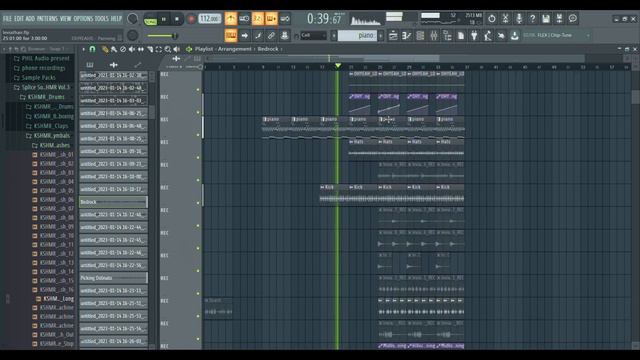Viewport: 640px width, 360px height.
Task: Open the Channel rack view icon
Action: pos(420,36)
